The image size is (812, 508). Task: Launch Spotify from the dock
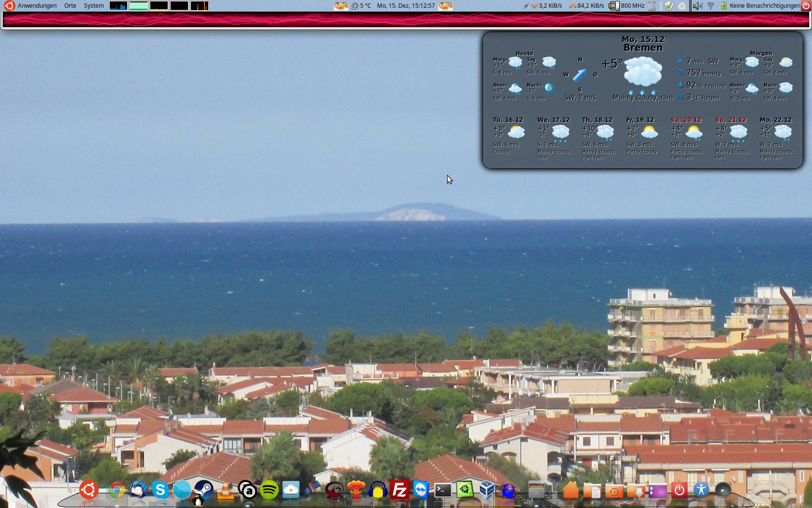pyautogui.click(x=269, y=490)
